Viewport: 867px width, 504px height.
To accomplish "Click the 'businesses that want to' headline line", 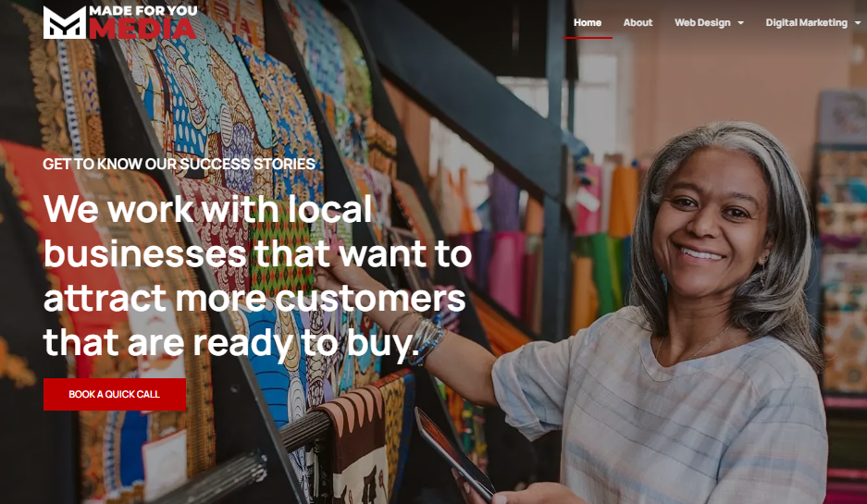I will point(257,253).
